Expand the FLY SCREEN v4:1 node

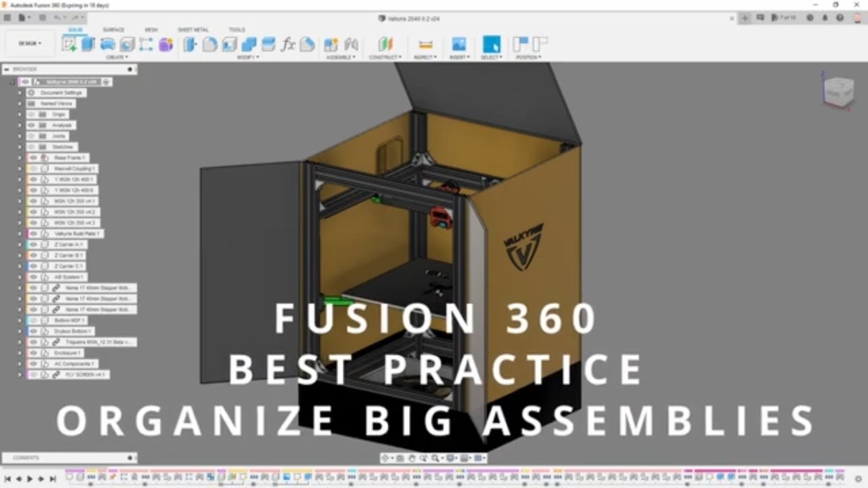[x=20, y=375]
